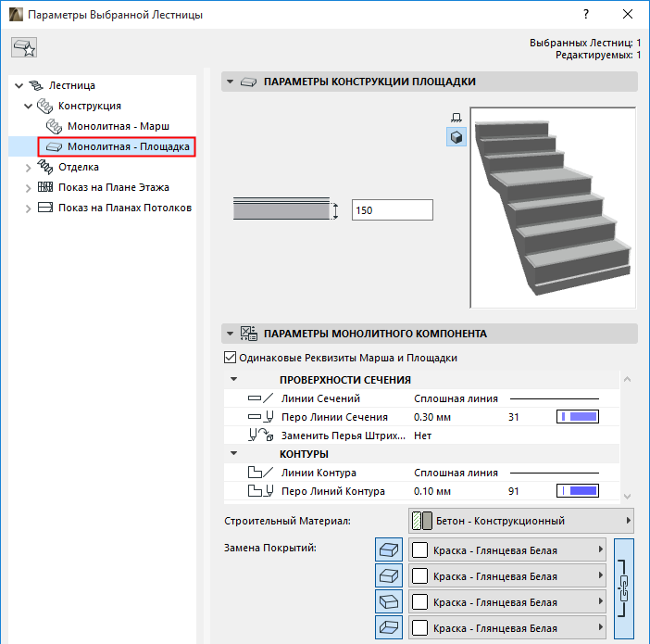The width and height of the screenshot is (650, 644).
Task: Click the 3D staircase preview image
Action: pyautogui.click(x=553, y=208)
